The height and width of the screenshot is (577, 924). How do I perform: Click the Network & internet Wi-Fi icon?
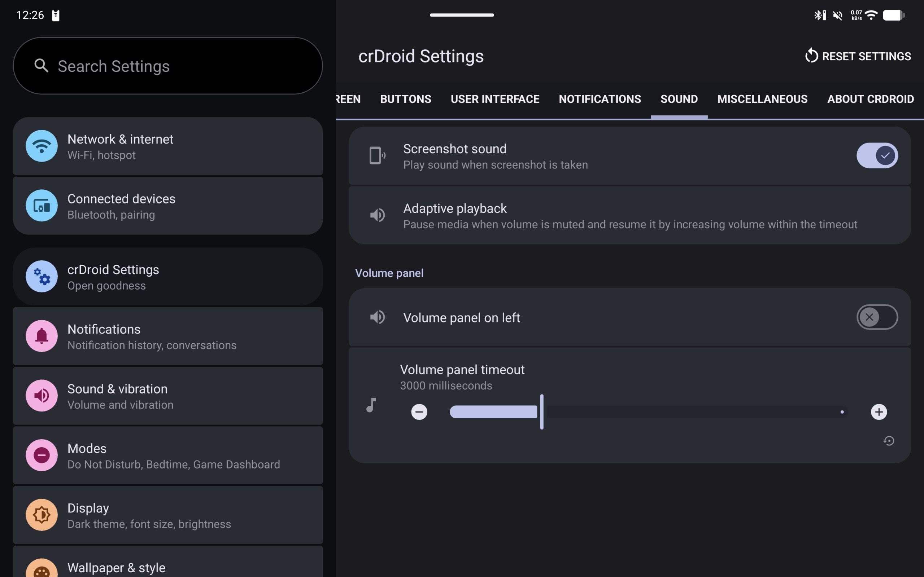coord(42,146)
